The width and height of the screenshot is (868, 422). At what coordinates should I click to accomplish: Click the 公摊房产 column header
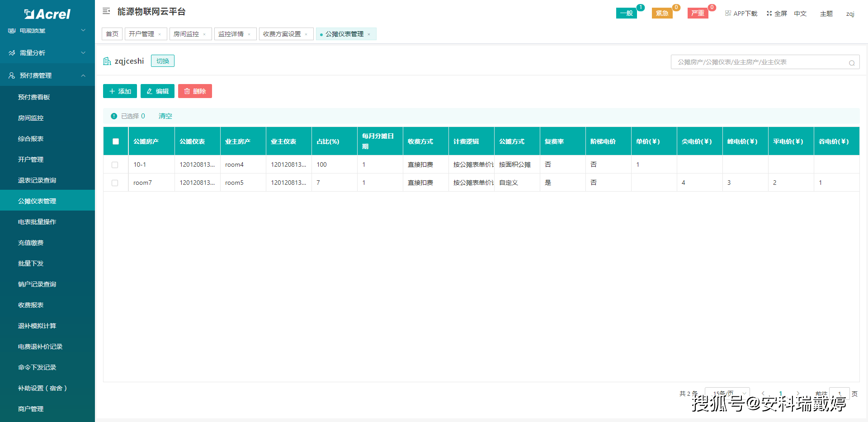pos(151,141)
